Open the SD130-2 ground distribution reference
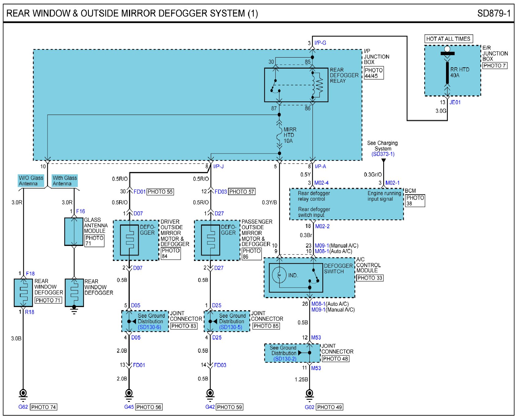 285,359
